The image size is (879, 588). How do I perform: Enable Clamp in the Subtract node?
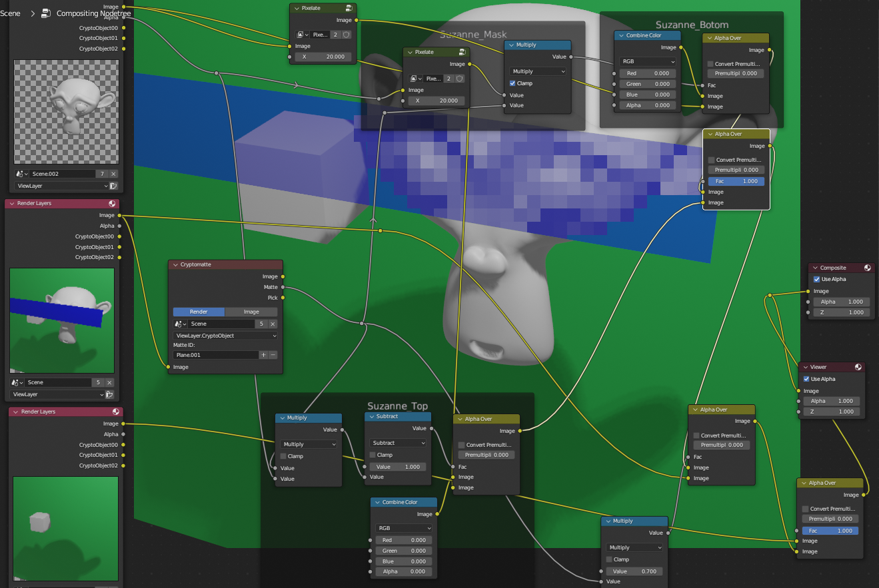coord(373,455)
